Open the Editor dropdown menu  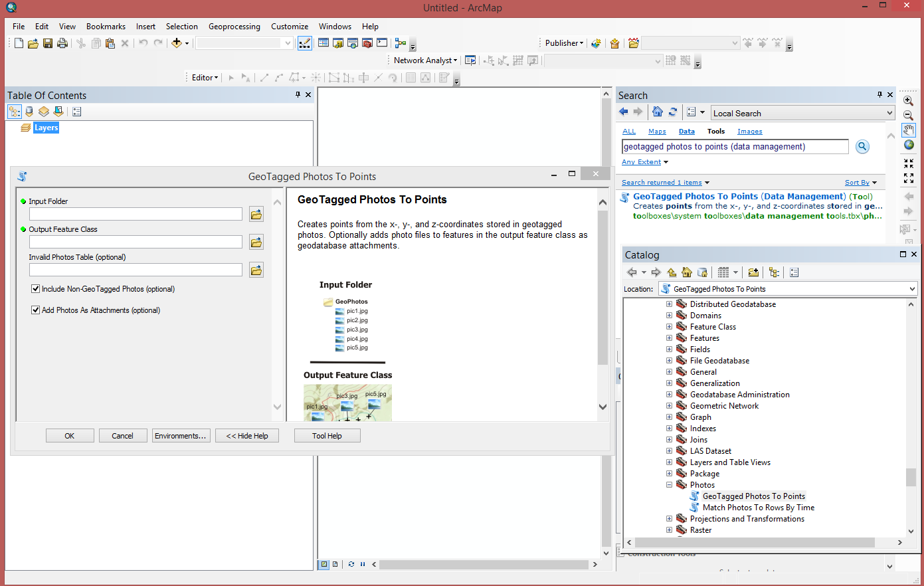(205, 78)
